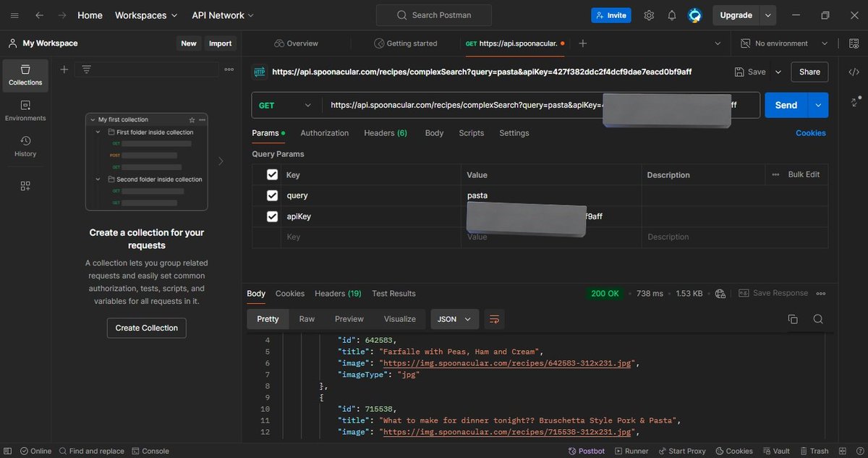This screenshot has height=458, width=868.
Task: Open user avatar profile icon
Action: tap(694, 15)
